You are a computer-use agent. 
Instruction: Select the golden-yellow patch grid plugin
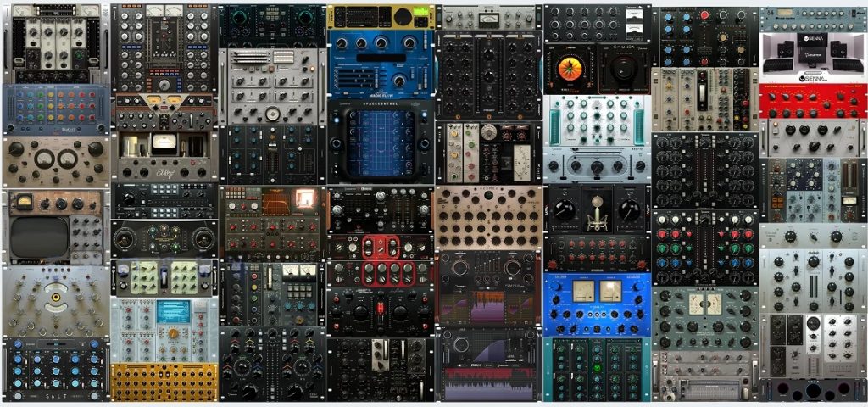pos(164,382)
